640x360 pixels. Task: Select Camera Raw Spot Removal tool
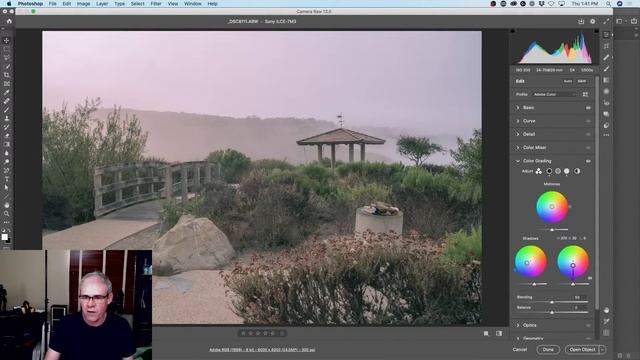(607, 58)
